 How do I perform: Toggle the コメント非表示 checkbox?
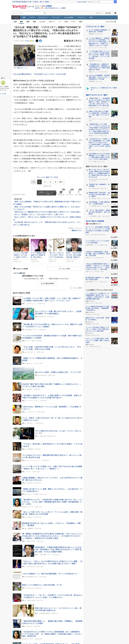(x=71, y=288)
